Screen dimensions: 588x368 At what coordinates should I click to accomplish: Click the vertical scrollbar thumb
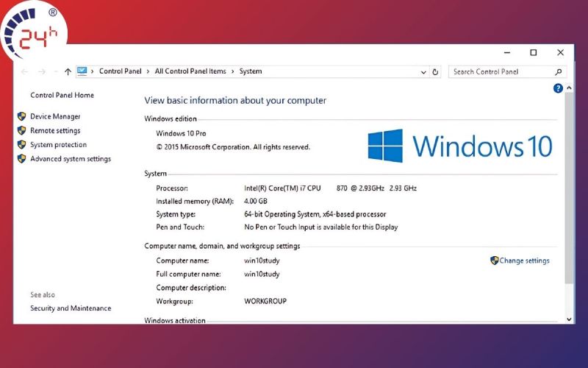[x=569, y=188]
